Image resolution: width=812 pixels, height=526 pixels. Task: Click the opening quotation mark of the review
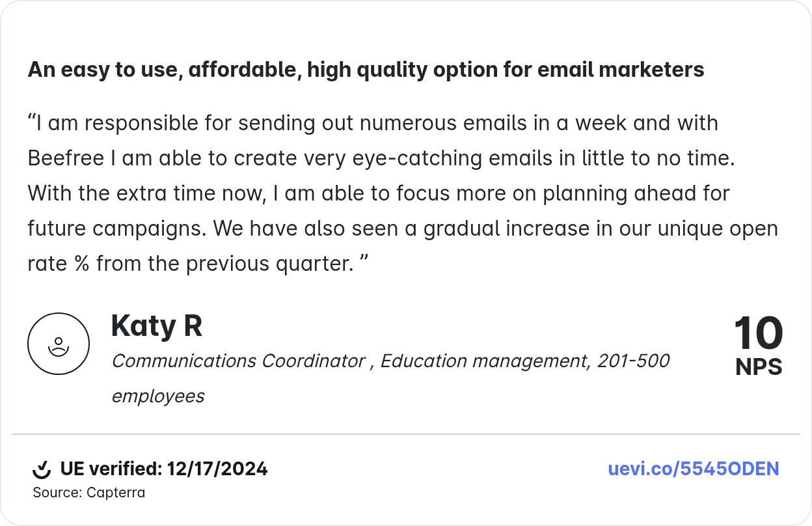[31, 121]
